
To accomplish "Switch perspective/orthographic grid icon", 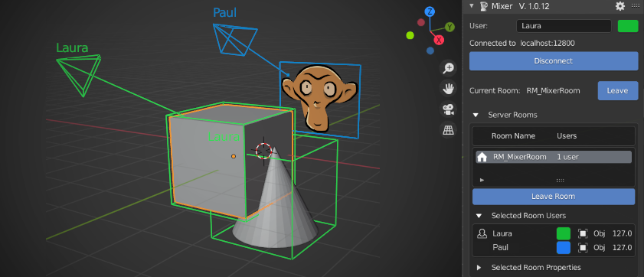I will pyautogui.click(x=448, y=130).
